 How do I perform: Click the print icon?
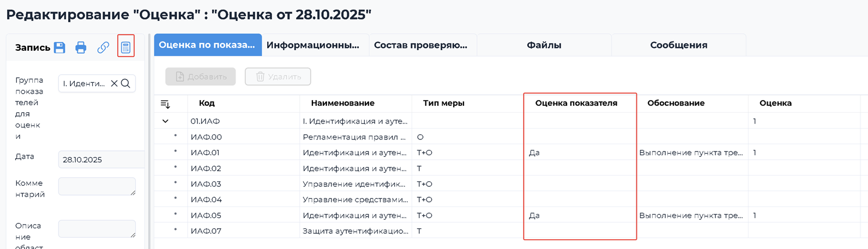[81, 47]
